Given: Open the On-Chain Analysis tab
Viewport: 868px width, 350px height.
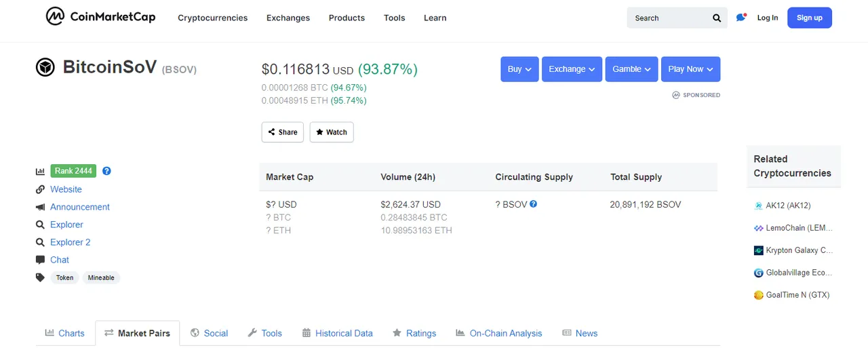Looking at the screenshot, I should point(499,333).
